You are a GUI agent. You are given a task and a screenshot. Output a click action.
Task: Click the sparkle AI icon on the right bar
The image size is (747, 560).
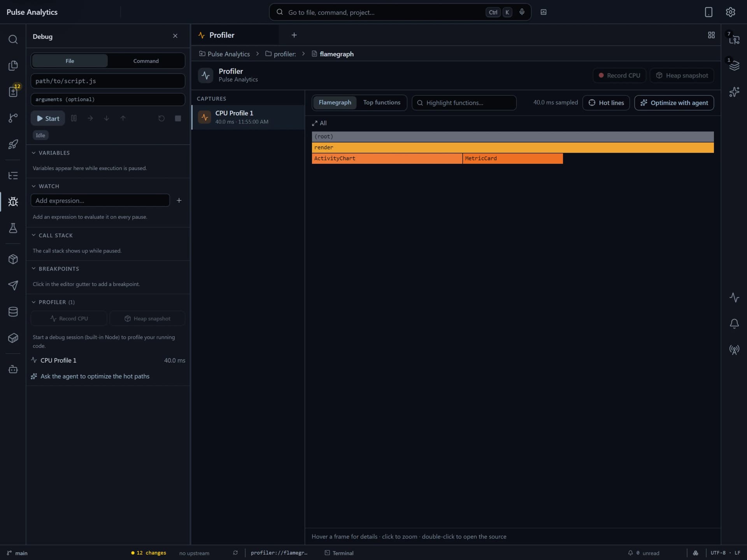click(x=734, y=92)
